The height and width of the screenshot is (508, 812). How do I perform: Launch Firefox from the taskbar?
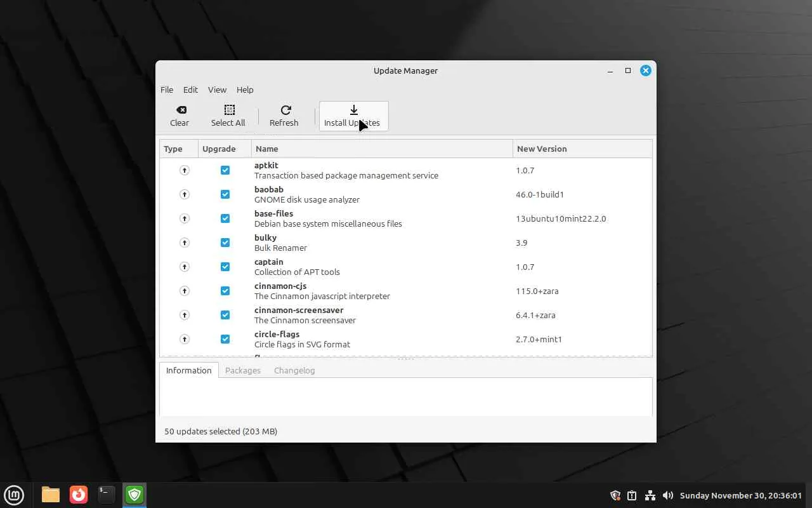(x=79, y=495)
